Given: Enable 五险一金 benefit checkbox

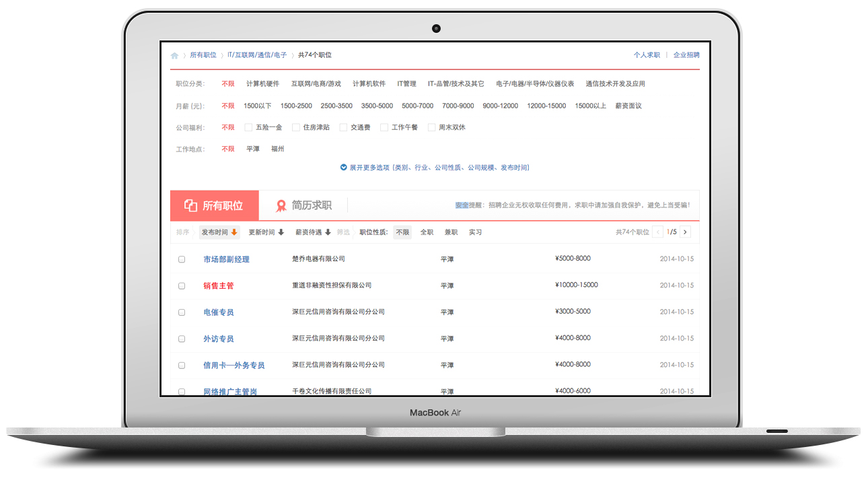Looking at the screenshot, I should [x=248, y=127].
